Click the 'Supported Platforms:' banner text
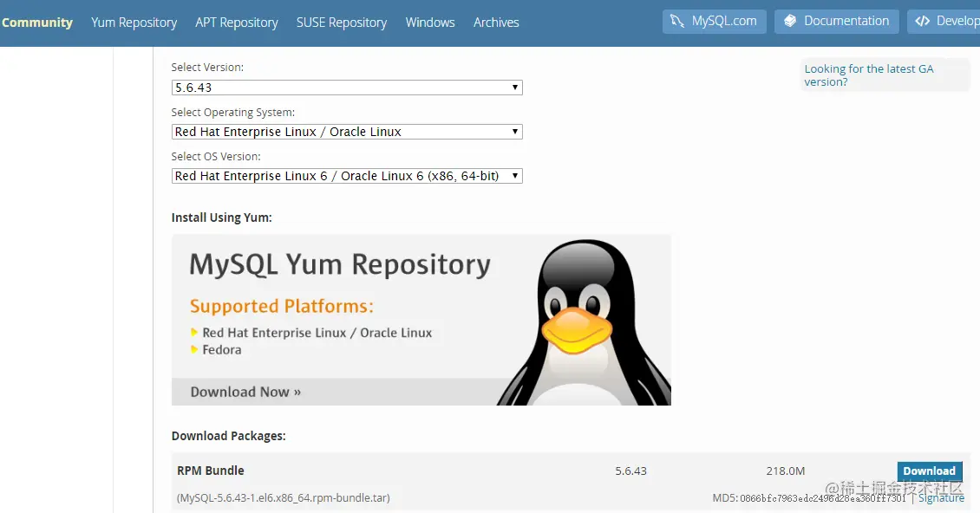This screenshot has width=980, height=513. pyautogui.click(x=281, y=306)
